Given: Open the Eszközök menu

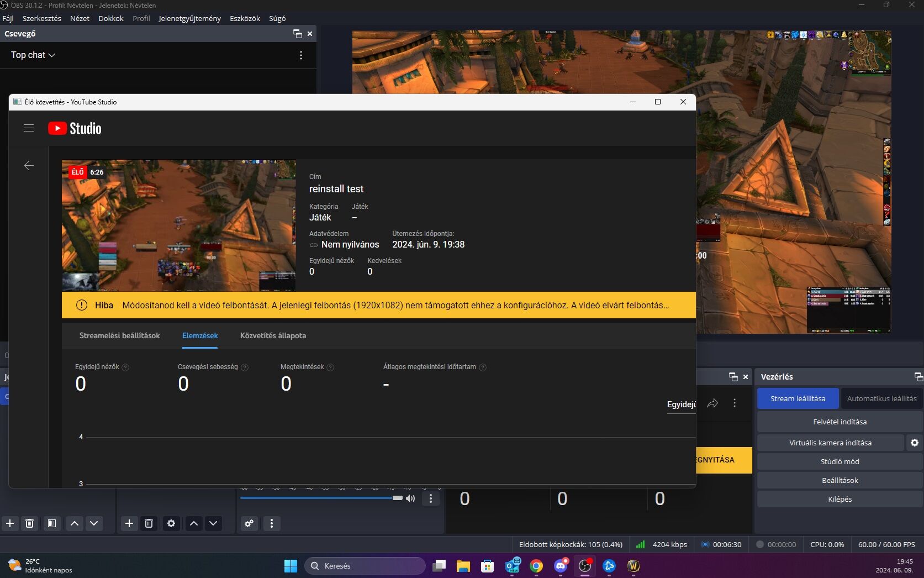Looking at the screenshot, I should [245, 18].
